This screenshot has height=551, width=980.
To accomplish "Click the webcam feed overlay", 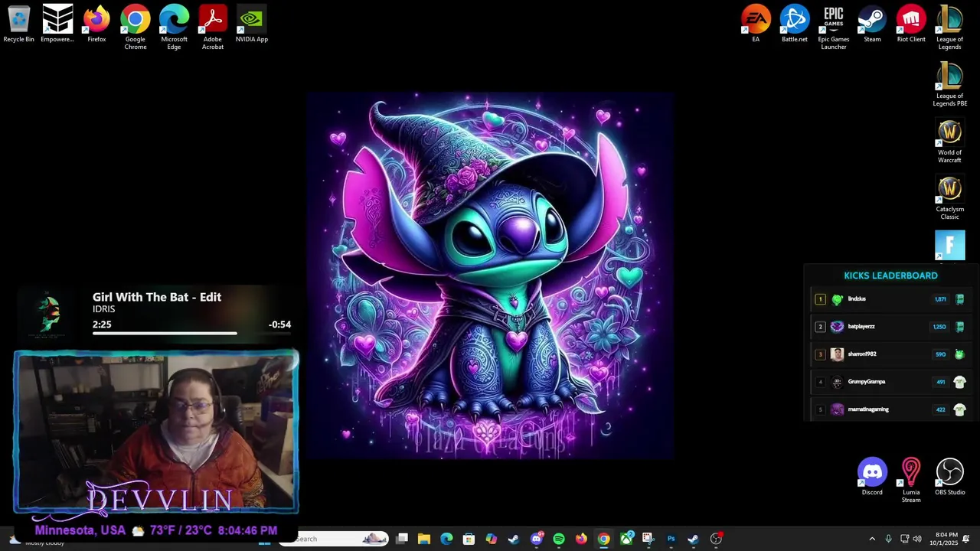I will 156,432.
